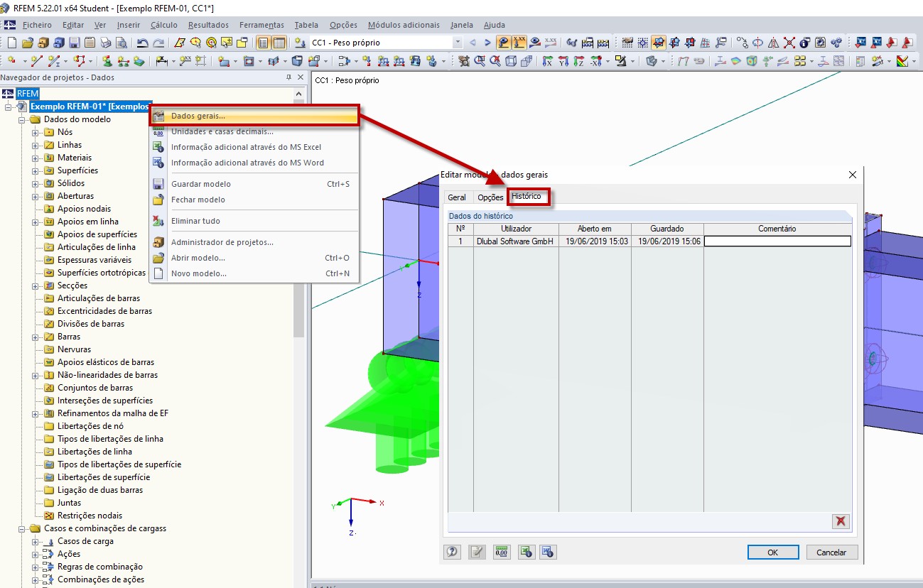Click the red cross-lines icon in the toolbar
This screenshot has height=588, width=923.
click(x=789, y=43)
